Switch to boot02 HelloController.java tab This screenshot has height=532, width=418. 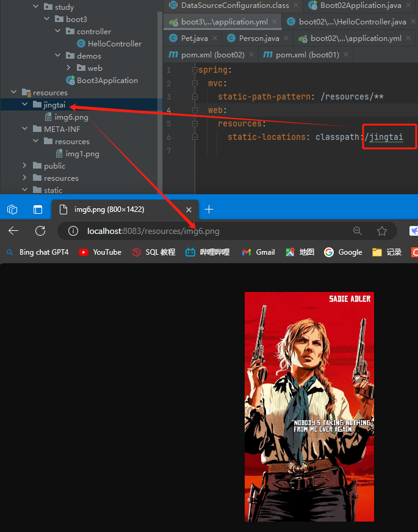352,22
